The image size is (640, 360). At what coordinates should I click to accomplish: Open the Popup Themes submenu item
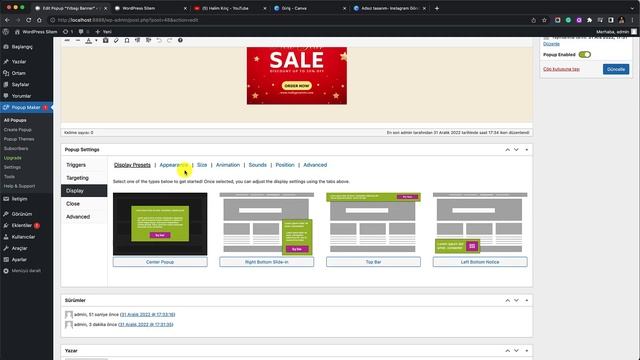pos(19,139)
